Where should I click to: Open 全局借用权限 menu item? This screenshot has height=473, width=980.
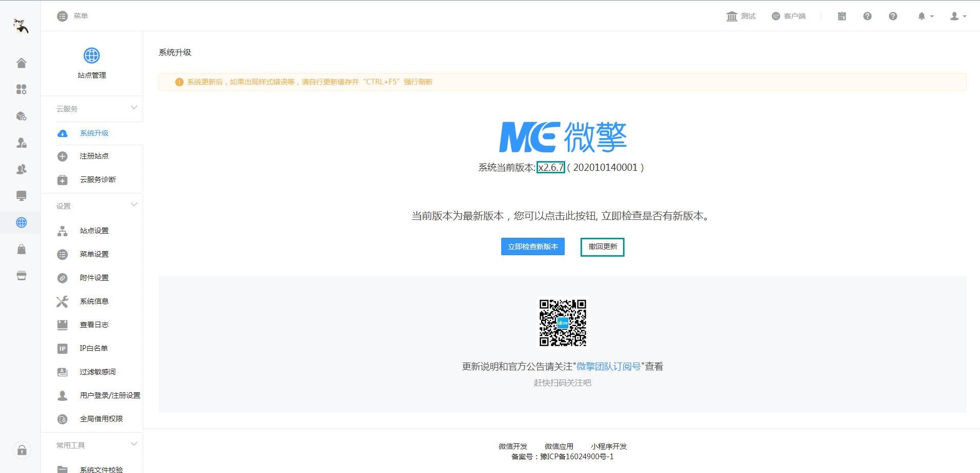click(x=101, y=419)
